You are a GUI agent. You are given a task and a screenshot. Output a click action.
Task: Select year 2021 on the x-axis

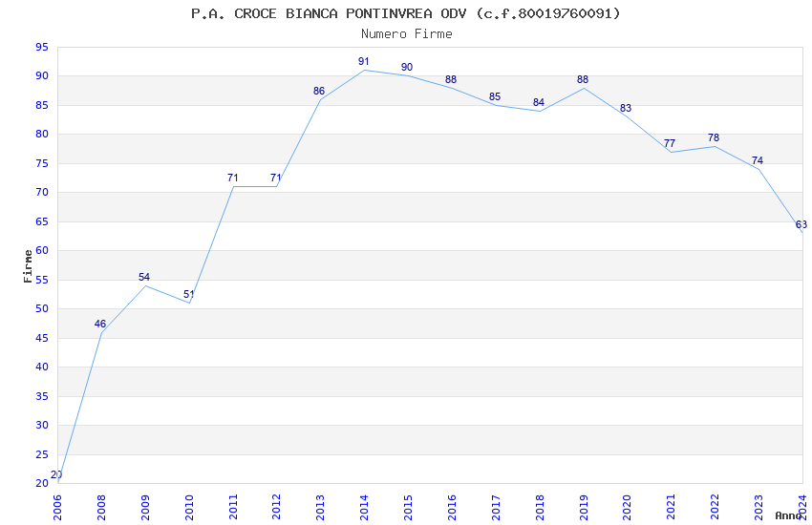pos(672,507)
